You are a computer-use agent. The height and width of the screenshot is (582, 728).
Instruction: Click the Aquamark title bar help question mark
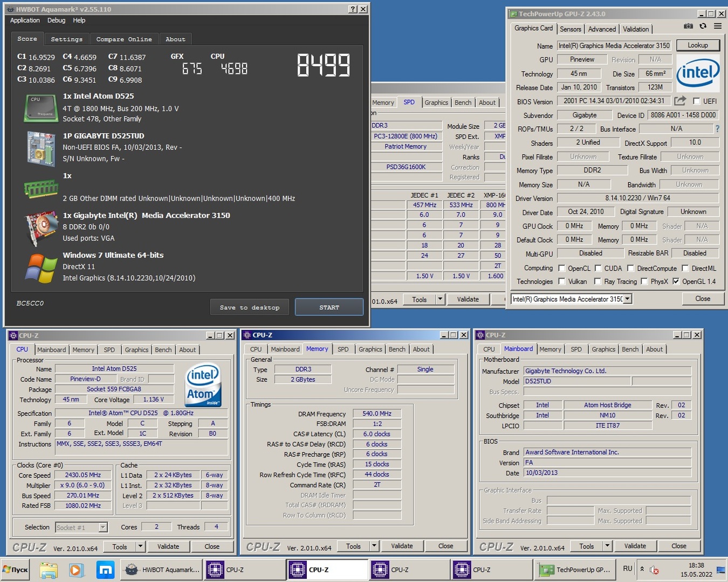[x=353, y=9]
